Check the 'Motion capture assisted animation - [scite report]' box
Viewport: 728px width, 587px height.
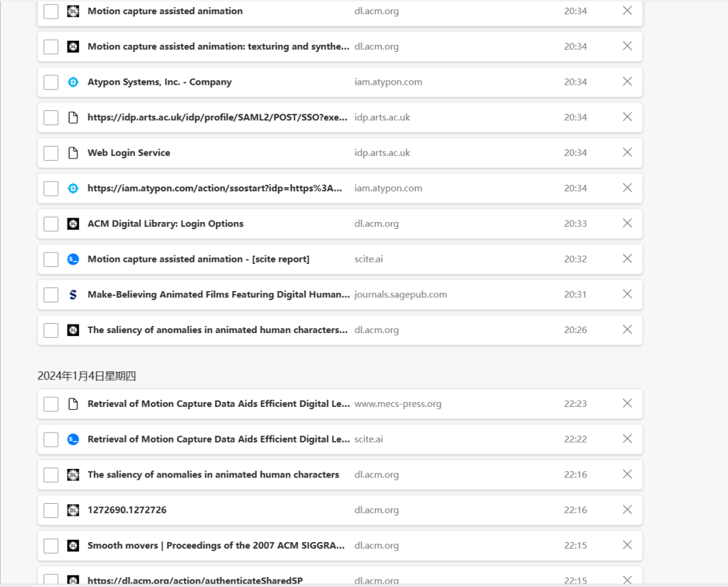coord(51,259)
